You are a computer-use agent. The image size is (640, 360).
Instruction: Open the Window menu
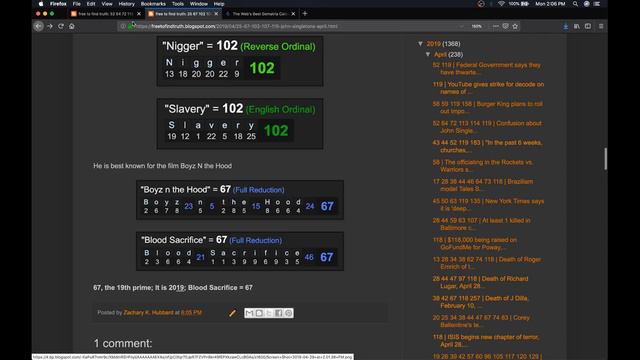click(x=199, y=4)
